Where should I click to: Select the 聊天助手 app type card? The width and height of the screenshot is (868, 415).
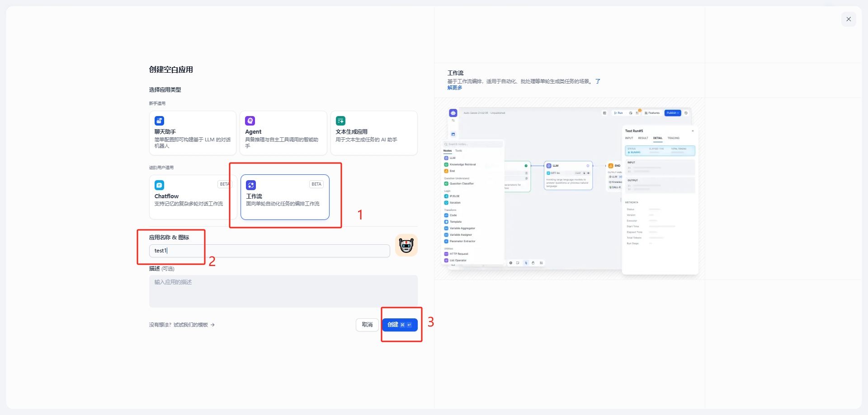point(193,133)
